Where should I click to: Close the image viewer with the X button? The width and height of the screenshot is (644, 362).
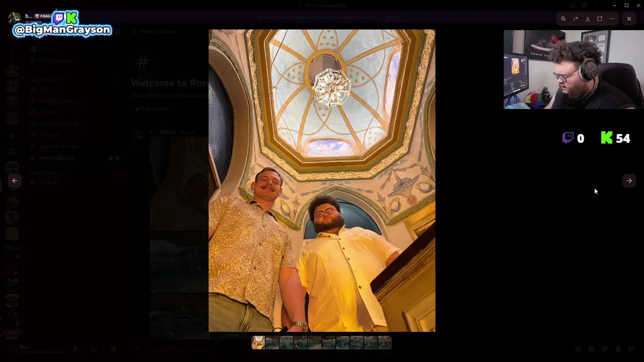[x=629, y=19]
